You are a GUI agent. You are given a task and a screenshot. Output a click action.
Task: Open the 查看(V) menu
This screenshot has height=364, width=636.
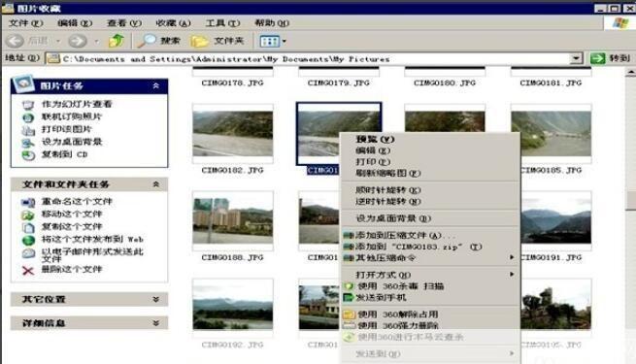[124, 23]
